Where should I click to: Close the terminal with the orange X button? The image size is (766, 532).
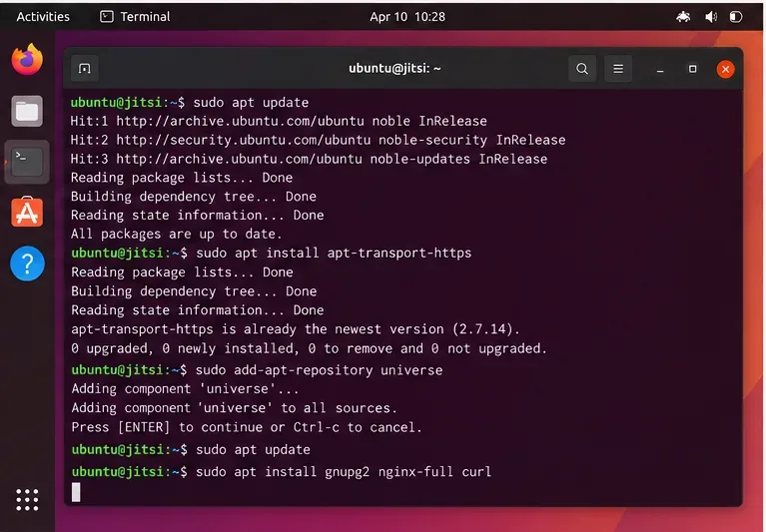coord(725,69)
